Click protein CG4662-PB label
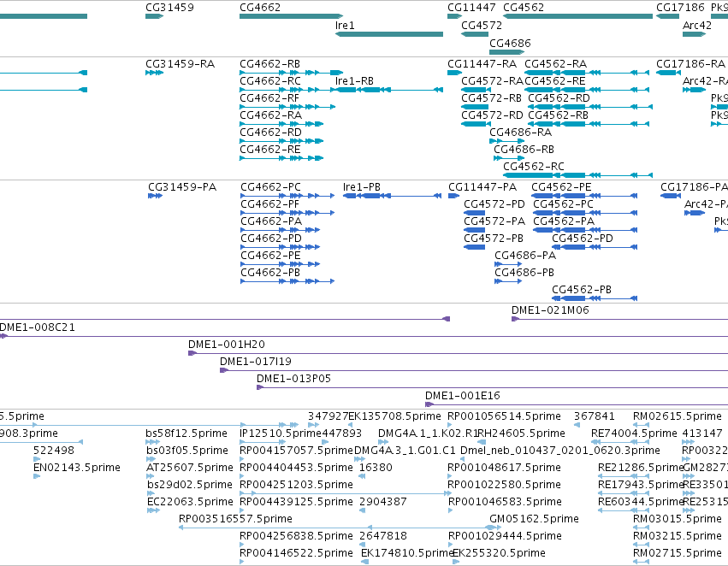 pyautogui.click(x=270, y=273)
